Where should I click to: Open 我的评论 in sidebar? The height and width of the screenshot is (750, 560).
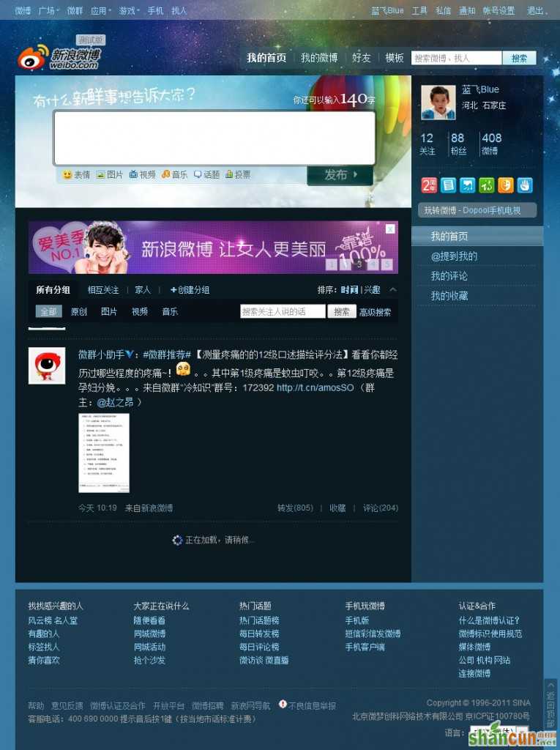click(449, 276)
